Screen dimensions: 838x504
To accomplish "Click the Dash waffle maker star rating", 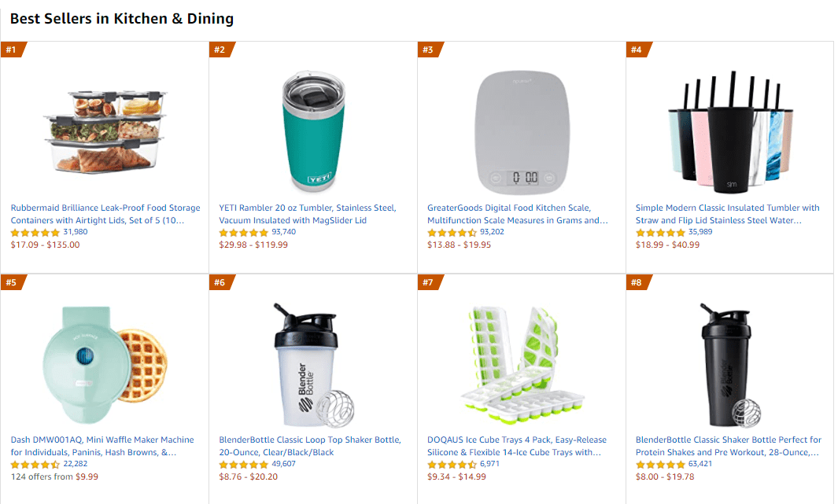I will coord(35,465).
